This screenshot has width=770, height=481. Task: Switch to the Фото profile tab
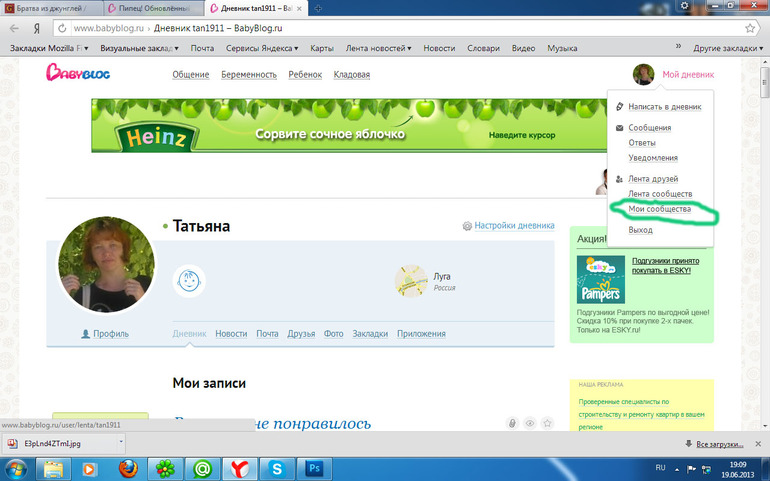pos(333,334)
